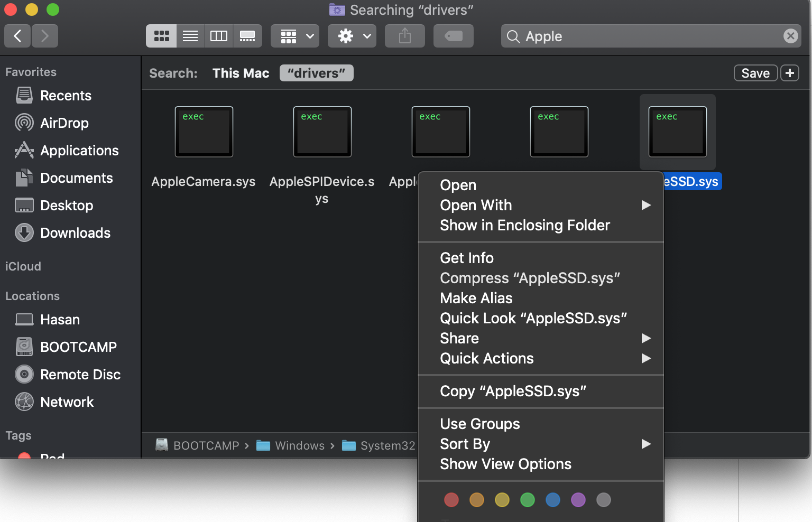The width and height of the screenshot is (812, 522).
Task: Choose Copy "AppleSSD.sys"
Action: click(x=540, y=391)
